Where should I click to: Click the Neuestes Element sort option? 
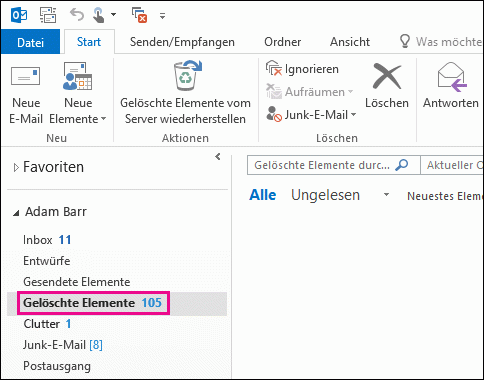point(445,196)
